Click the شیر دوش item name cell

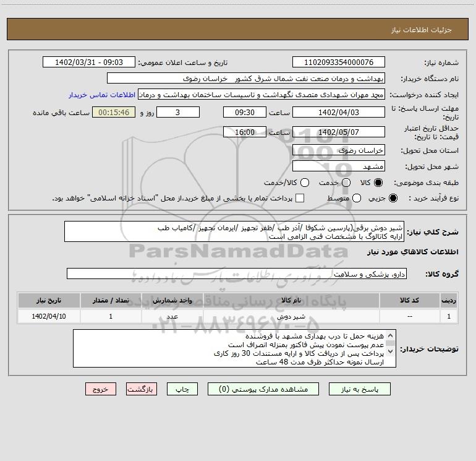click(x=291, y=316)
